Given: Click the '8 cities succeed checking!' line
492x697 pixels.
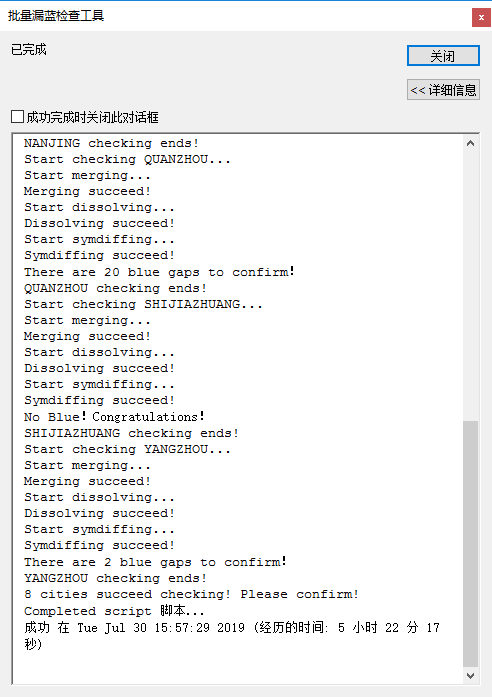Looking at the screenshot, I should point(191,594).
